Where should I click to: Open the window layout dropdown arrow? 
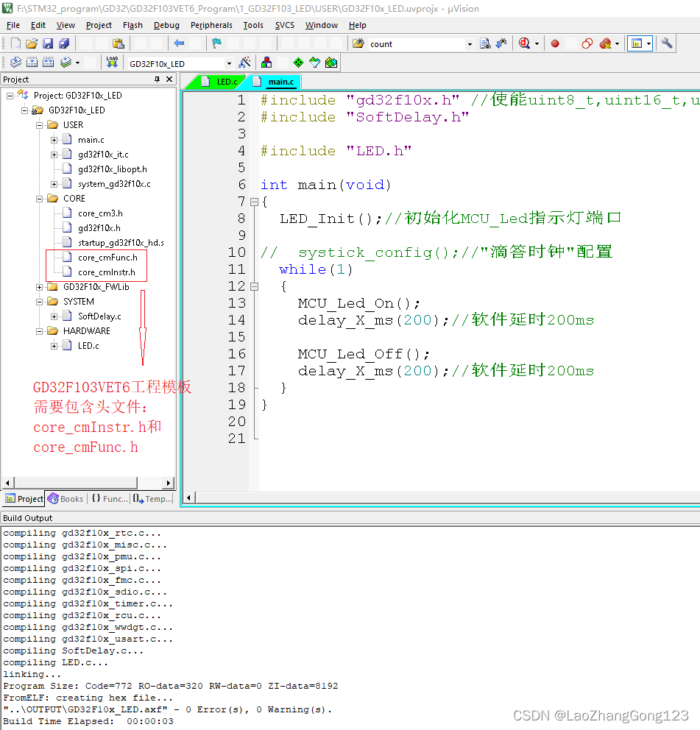(648, 43)
